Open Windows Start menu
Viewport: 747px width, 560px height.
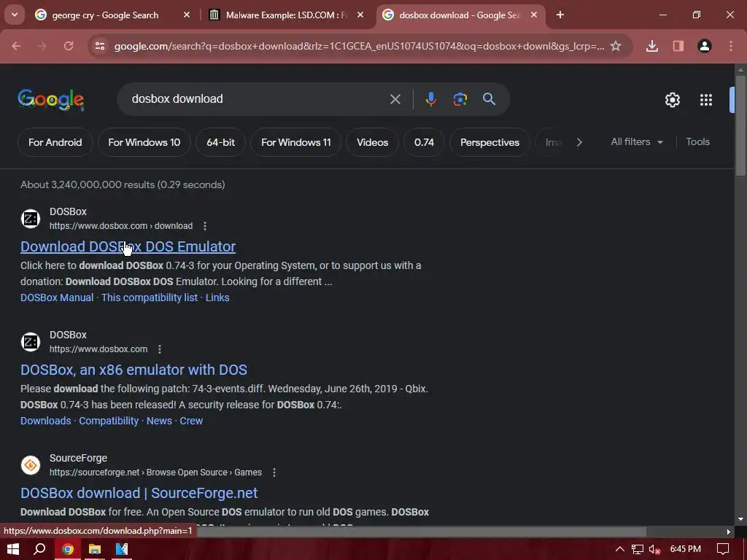click(x=13, y=549)
